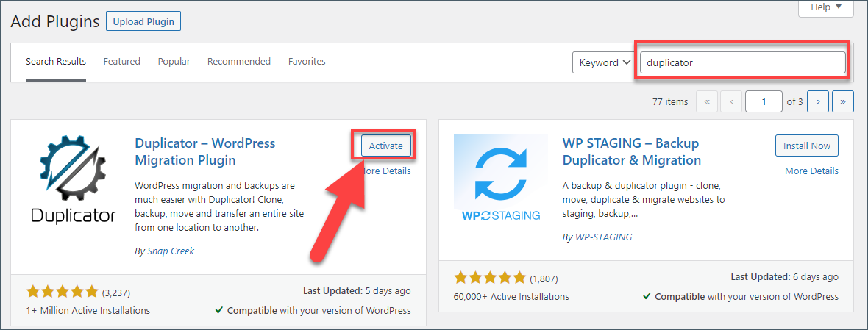868x330 pixels.
Task: Click the Duplicator five-star rating
Action: 63,291
